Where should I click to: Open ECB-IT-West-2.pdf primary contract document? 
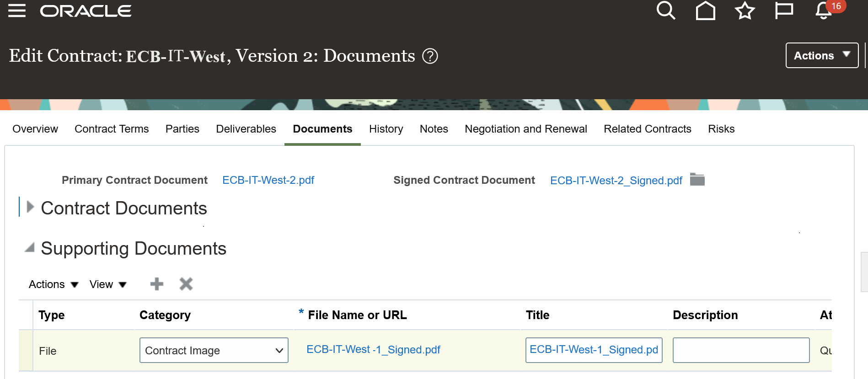[268, 180]
